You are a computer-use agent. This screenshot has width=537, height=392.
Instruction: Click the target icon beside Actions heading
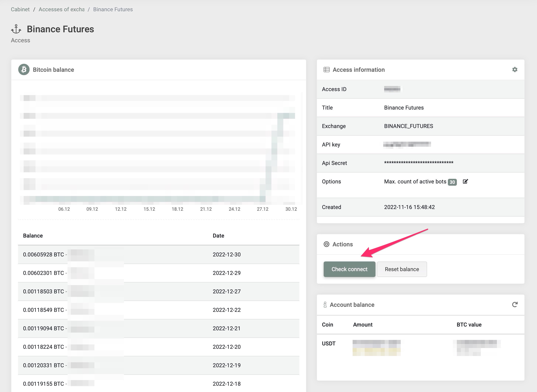click(326, 244)
